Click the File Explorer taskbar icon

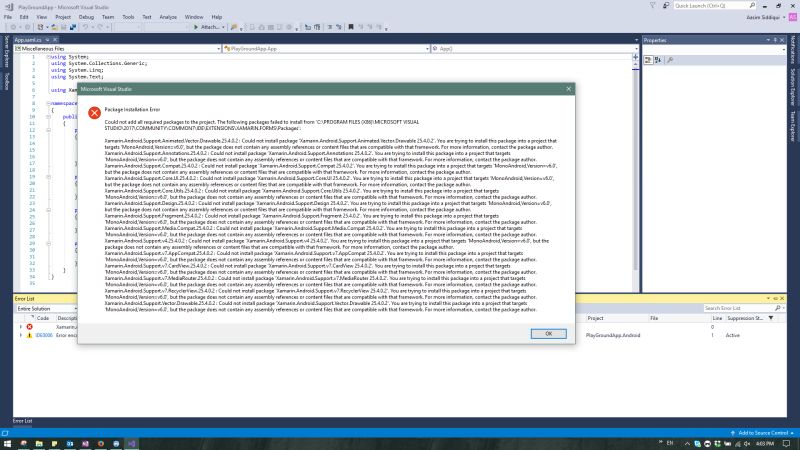(x=39, y=444)
